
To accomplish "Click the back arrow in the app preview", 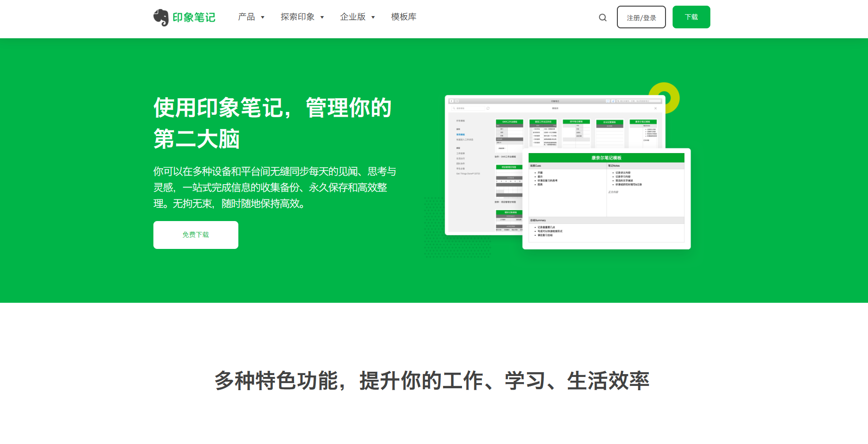I will tap(451, 101).
